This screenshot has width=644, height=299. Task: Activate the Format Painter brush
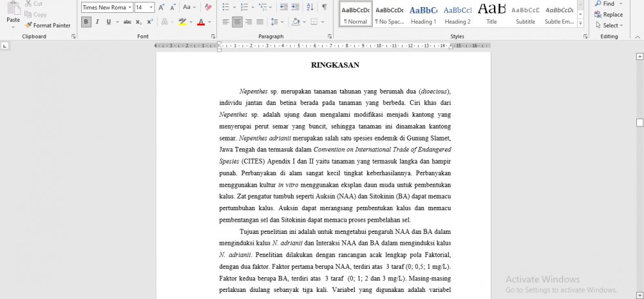[28, 25]
